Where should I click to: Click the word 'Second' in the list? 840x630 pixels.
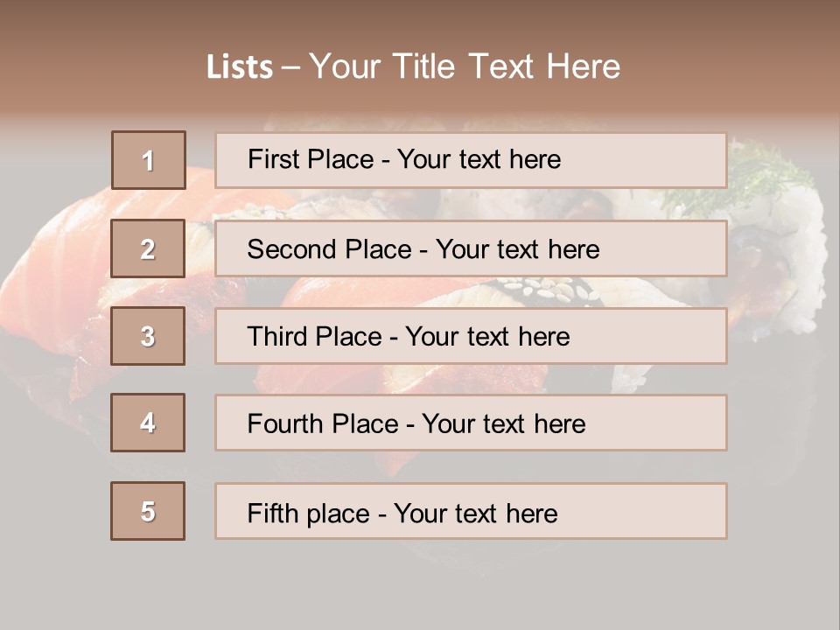pos(291,249)
